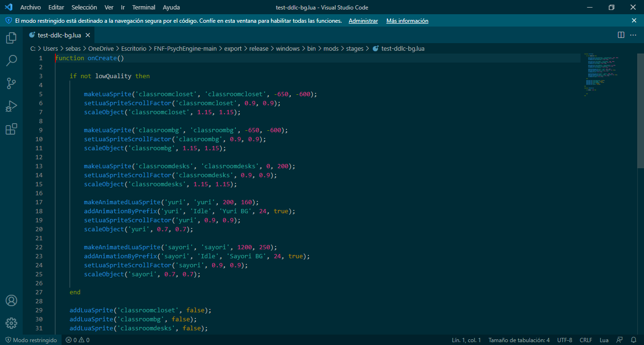Open the Source Control view
The height and width of the screenshot is (345, 644).
11,83
